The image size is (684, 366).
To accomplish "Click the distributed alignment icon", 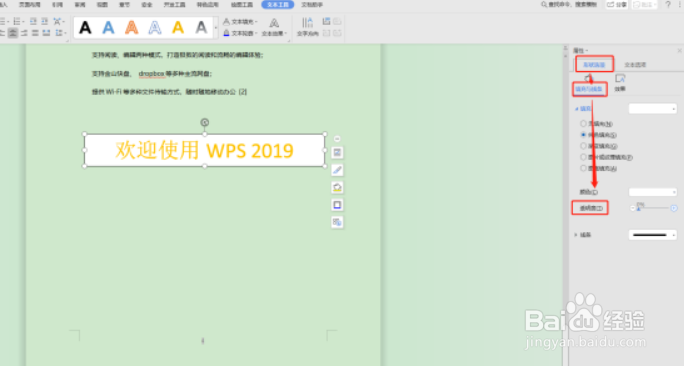I will [x=46, y=33].
